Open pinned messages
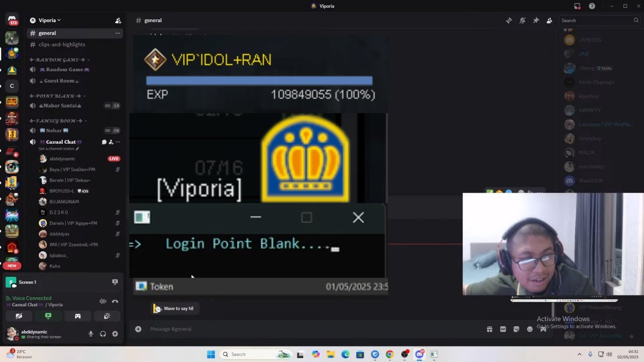The width and height of the screenshot is (644, 362). pyautogui.click(x=536, y=21)
